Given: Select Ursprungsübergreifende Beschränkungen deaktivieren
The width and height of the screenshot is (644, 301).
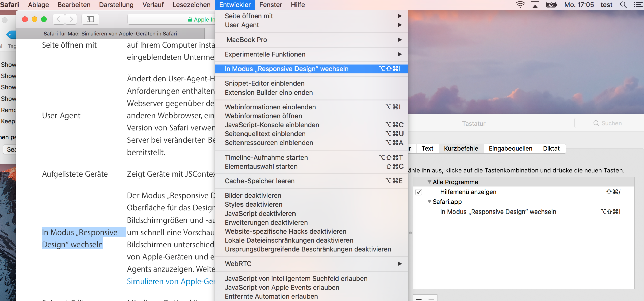Looking at the screenshot, I should coord(311,249).
